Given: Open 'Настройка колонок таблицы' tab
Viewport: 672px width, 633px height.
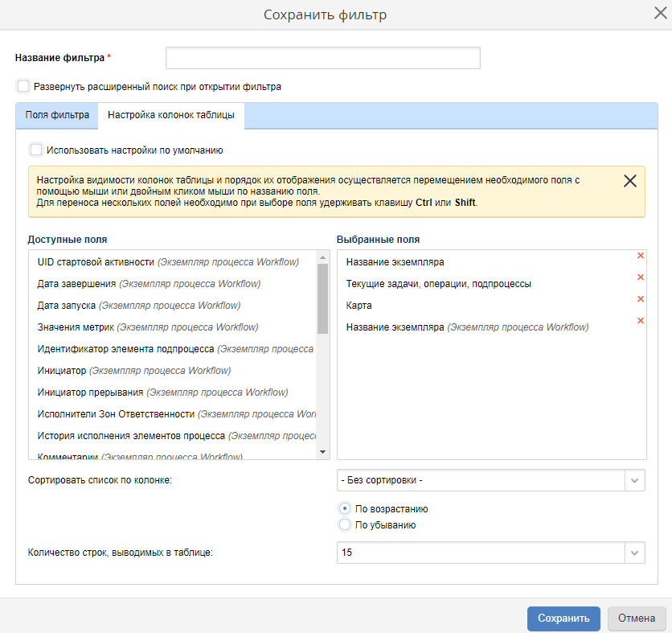Looking at the screenshot, I should [171, 115].
